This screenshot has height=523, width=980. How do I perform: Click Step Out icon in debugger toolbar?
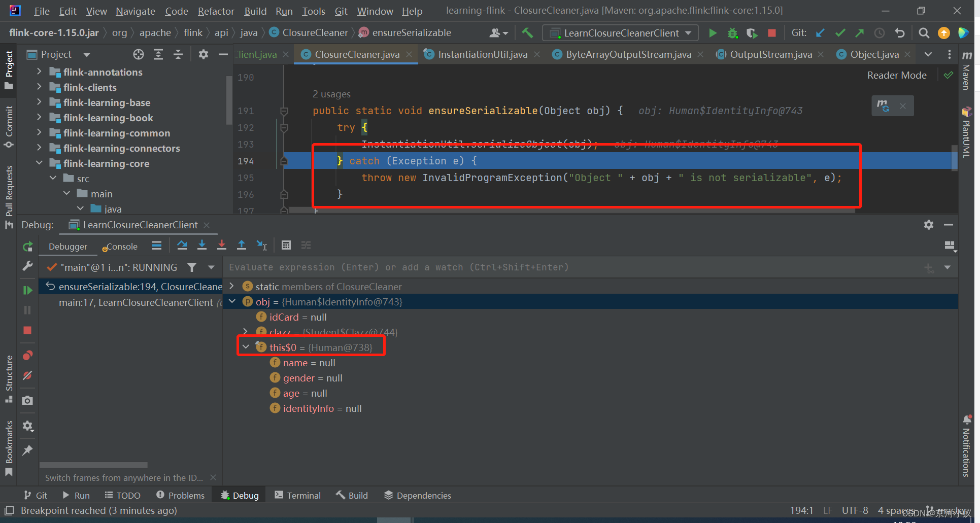pyautogui.click(x=242, y=246)
